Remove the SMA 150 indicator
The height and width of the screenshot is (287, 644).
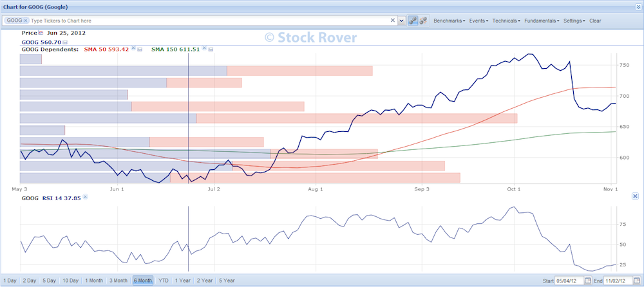204,48
